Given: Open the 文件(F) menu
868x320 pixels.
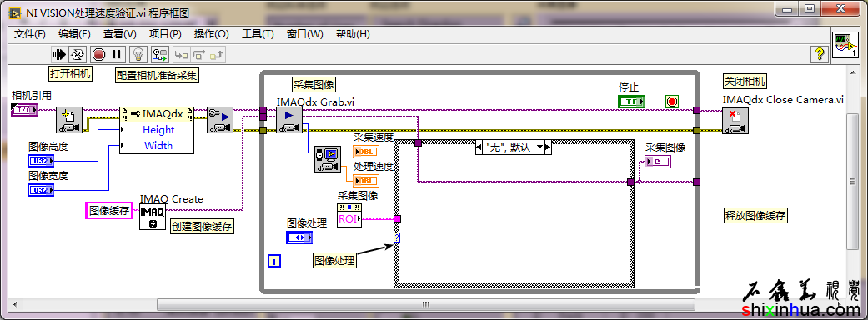Looking at the screenshot, I should coord(29,34).
